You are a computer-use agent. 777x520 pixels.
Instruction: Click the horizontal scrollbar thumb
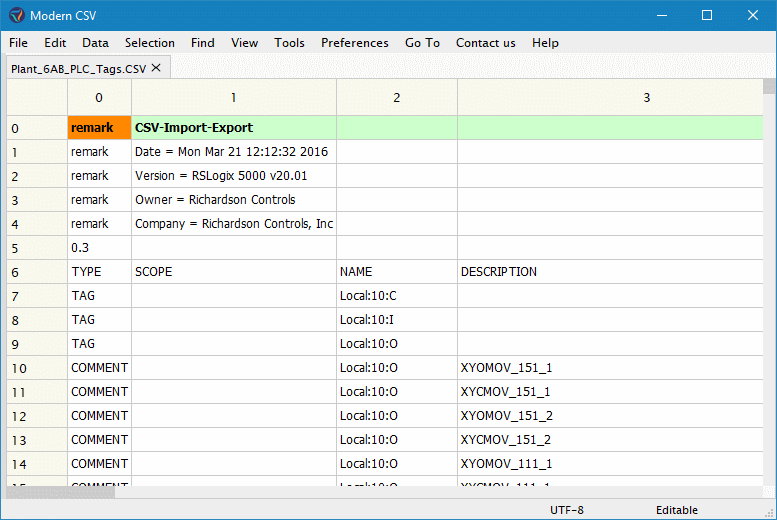tap(61, 492)
